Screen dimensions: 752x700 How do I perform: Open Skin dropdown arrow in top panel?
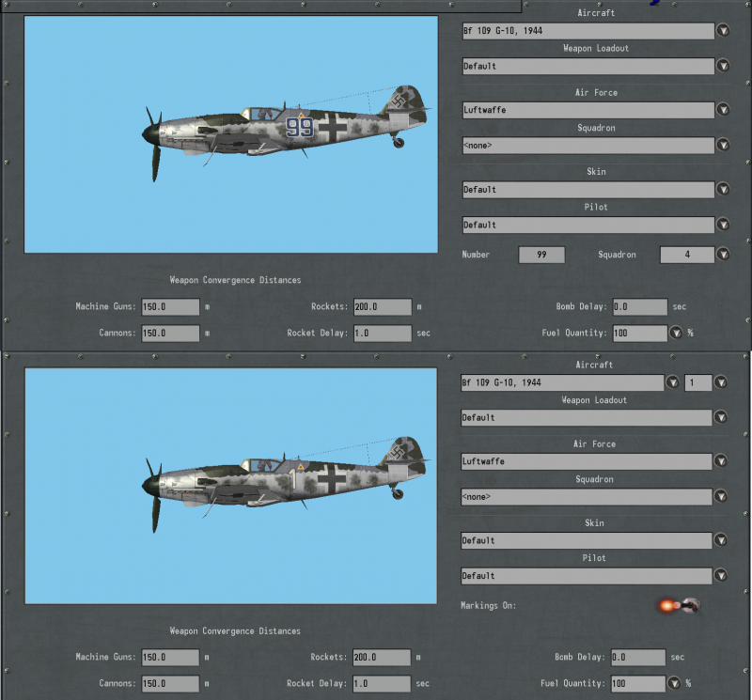[723, 189]
